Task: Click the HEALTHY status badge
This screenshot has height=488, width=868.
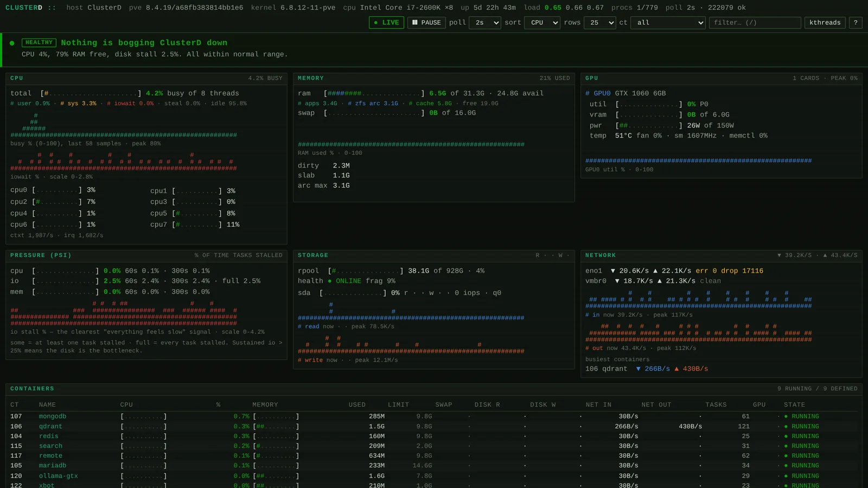Action: [x=39, y=42]
